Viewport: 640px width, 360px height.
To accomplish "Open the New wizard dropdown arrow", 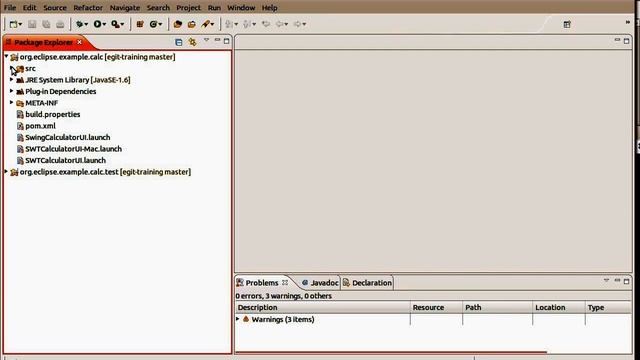I will [20, 24].
